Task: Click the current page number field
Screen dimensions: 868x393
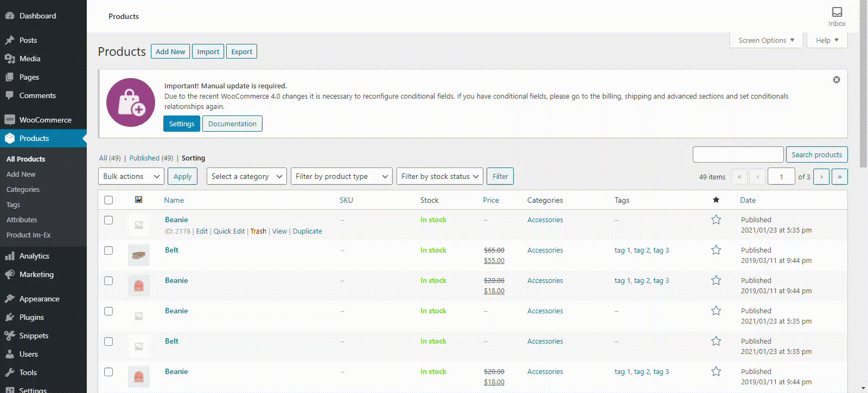Action: (782, 177)
